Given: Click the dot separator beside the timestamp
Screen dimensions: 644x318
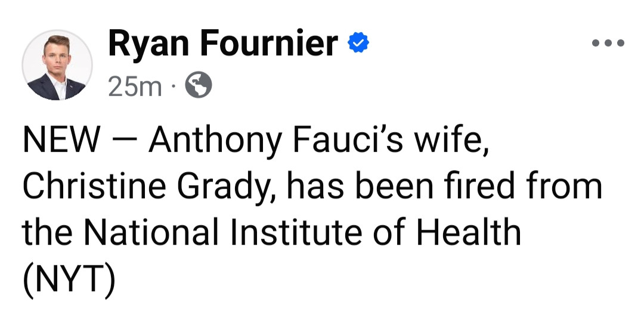Looking at the screenshot, I should (174, 88).
